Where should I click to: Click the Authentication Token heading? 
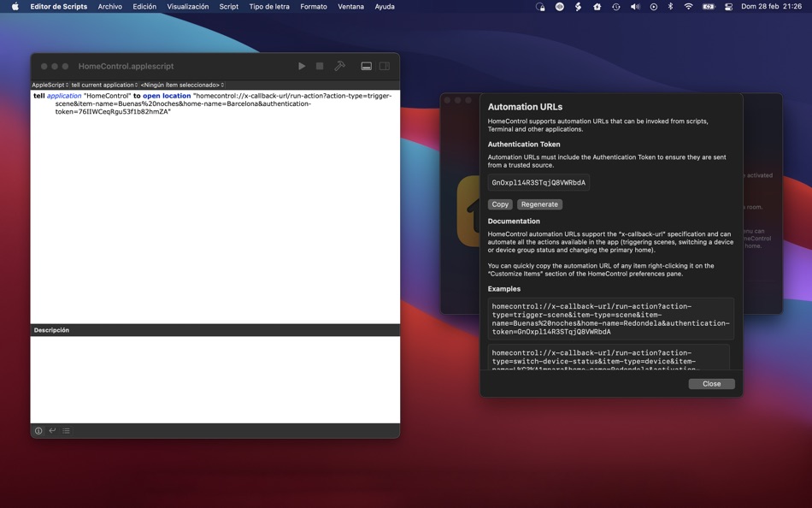[x=524, y=145]
